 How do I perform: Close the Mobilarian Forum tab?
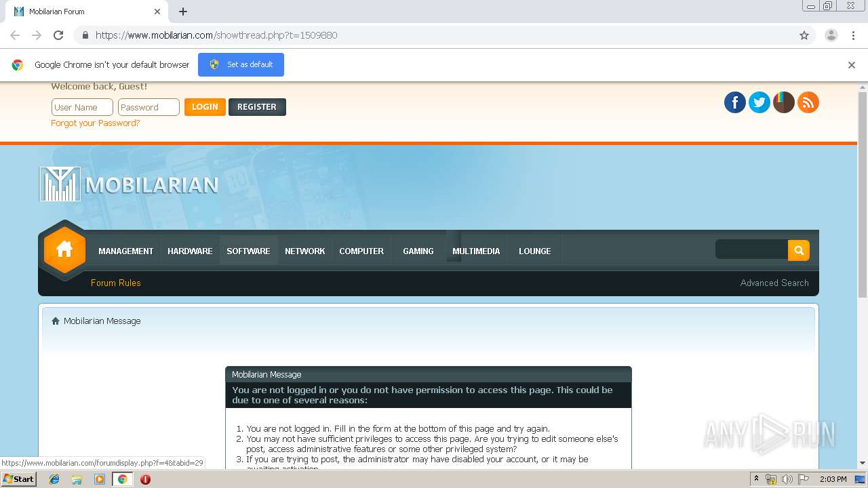click(157, 12)
